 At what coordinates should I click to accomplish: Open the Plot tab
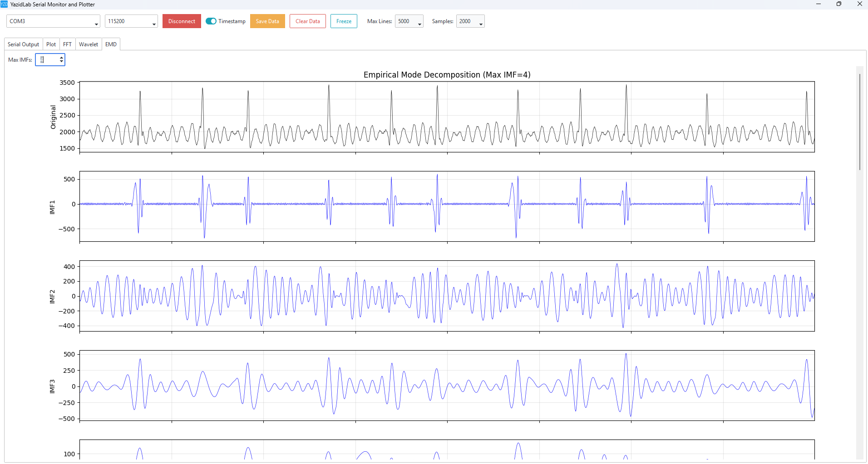tap(51, 44)
